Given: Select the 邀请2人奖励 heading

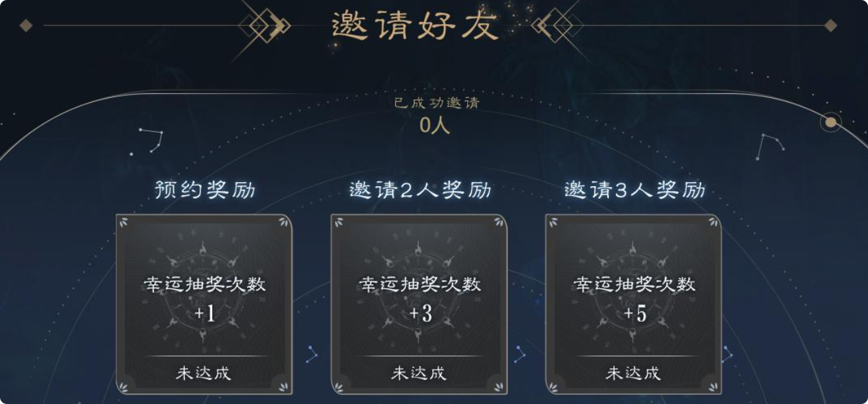Looking at the screenshot, I should click(x=420, y=190).
